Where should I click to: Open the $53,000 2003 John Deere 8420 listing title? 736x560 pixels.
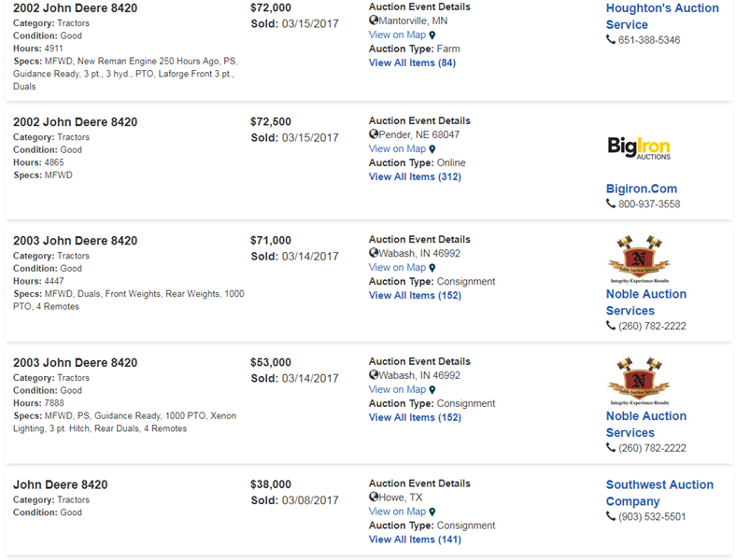coord(75,363)
